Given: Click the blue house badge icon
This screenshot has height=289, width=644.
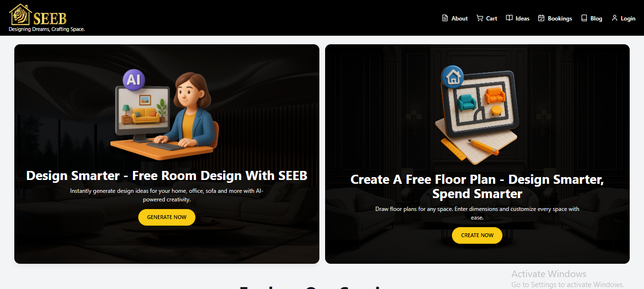Looking at the screenshot, I should point(453,77).
